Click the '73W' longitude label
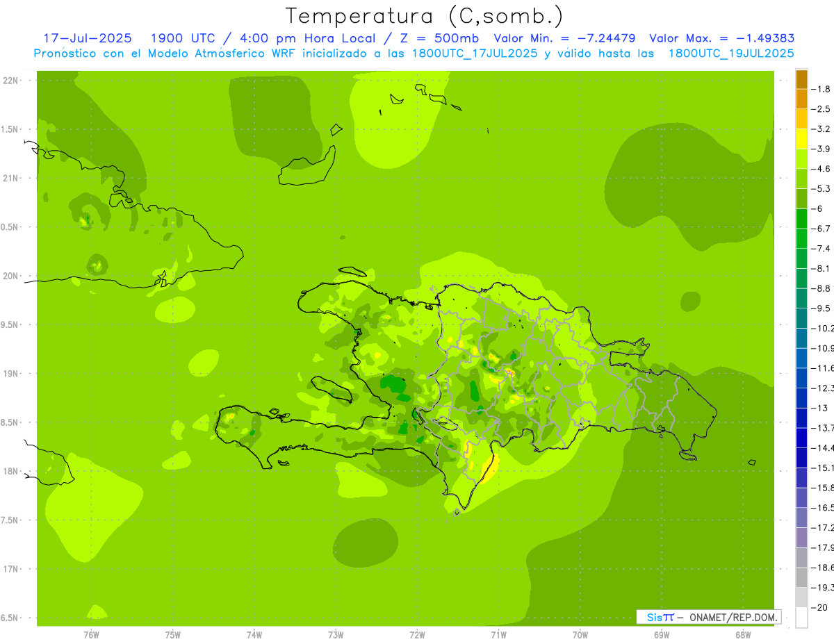Viewport: 834px width, 644px height. coord(336,636)
